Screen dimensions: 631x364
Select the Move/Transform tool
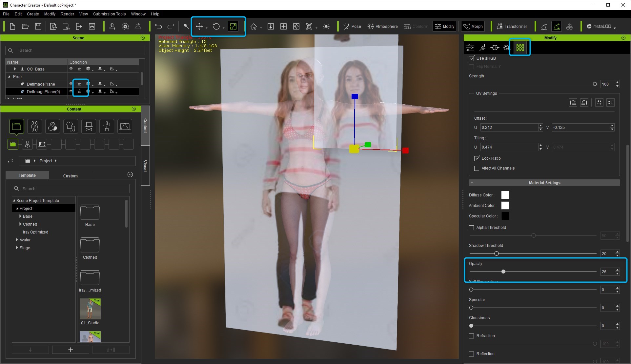pyautogui.click(x=199, y=26)
